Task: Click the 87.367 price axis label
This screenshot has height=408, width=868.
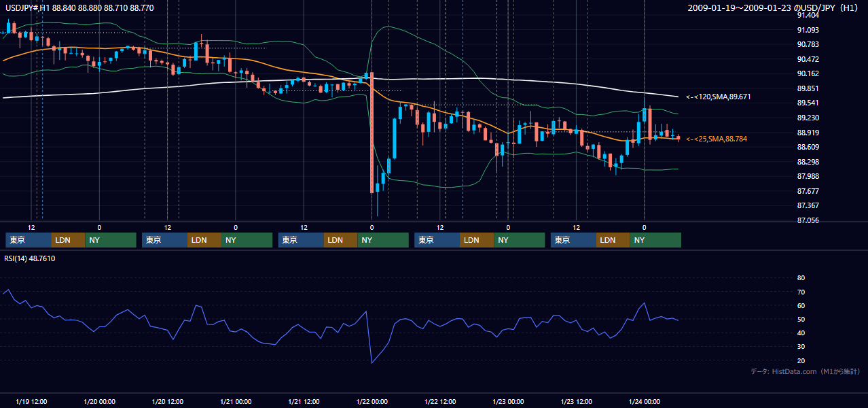Action: click(808, 205)
